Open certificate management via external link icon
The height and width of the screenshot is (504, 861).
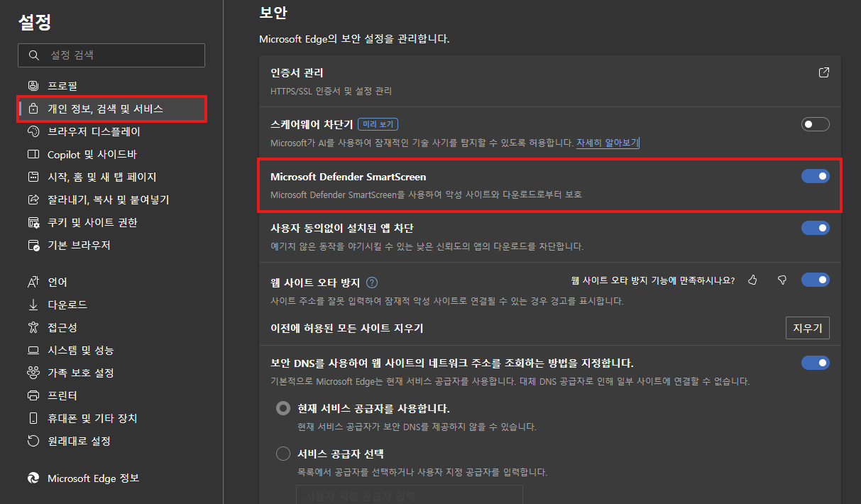pos(823,72)
